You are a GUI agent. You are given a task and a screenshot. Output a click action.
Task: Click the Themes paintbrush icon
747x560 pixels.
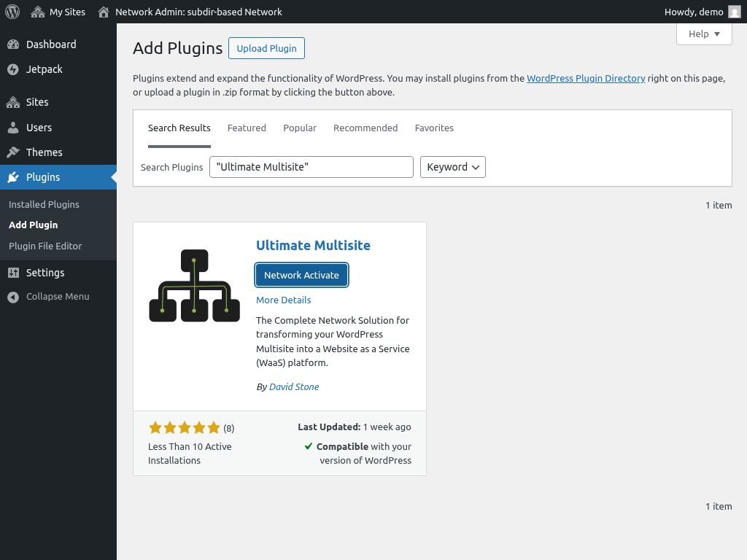13,152
